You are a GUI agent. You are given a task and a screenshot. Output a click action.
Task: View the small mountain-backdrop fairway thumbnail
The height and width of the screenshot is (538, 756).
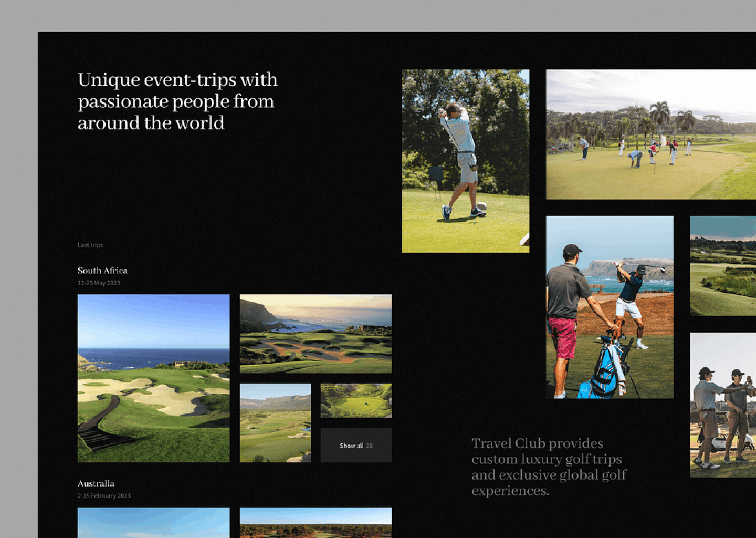(275, 423)
